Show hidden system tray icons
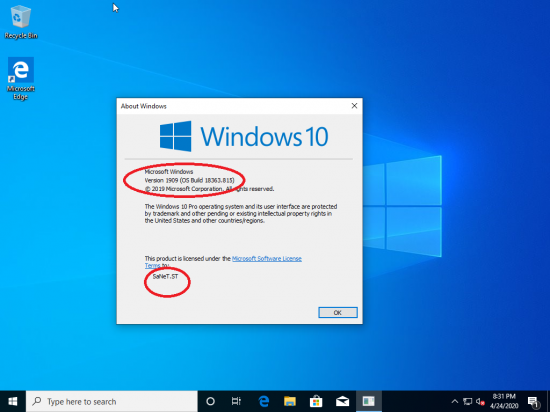This screenshot has height=412, width=550. pos(455,401)
